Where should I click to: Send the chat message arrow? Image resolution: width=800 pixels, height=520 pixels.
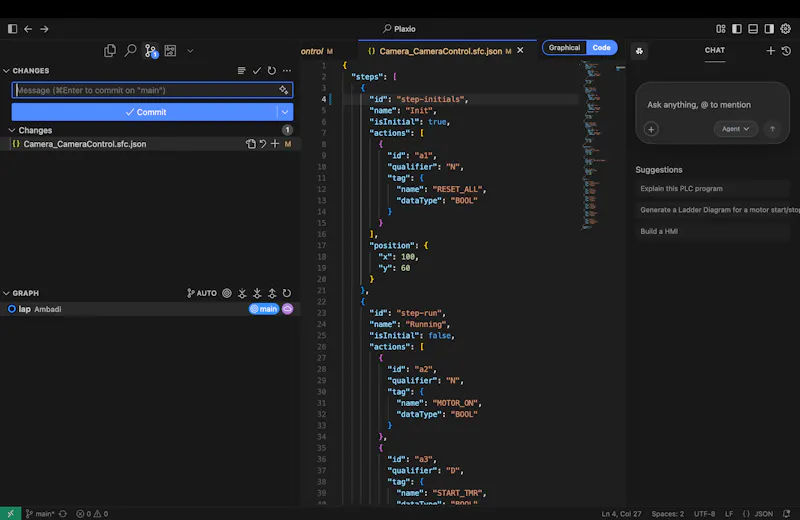pos(772,129)
